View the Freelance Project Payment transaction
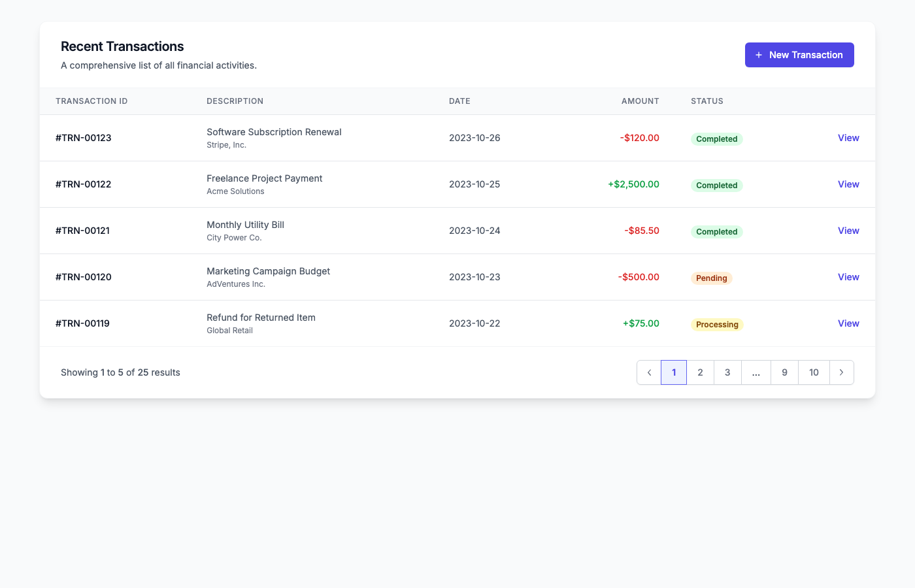 point(848,184)
